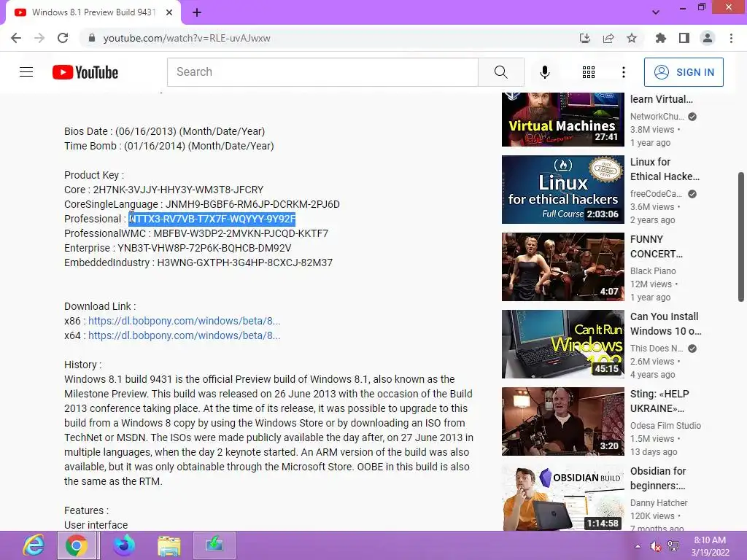The width and height of the screenshot is (747, 560).
Task: Toggle the Chrome side panel
Action: click(684, 38)
